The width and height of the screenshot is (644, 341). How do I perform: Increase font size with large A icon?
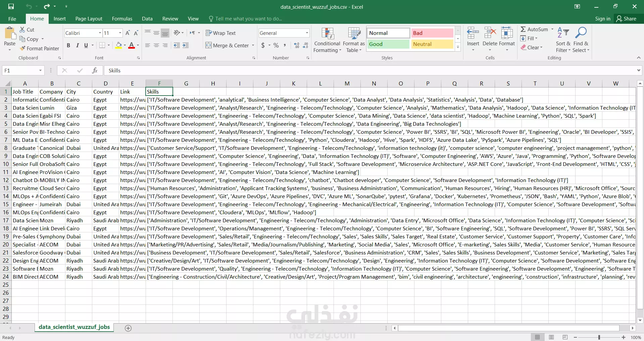pyautogui.click(x=128, y=33)
